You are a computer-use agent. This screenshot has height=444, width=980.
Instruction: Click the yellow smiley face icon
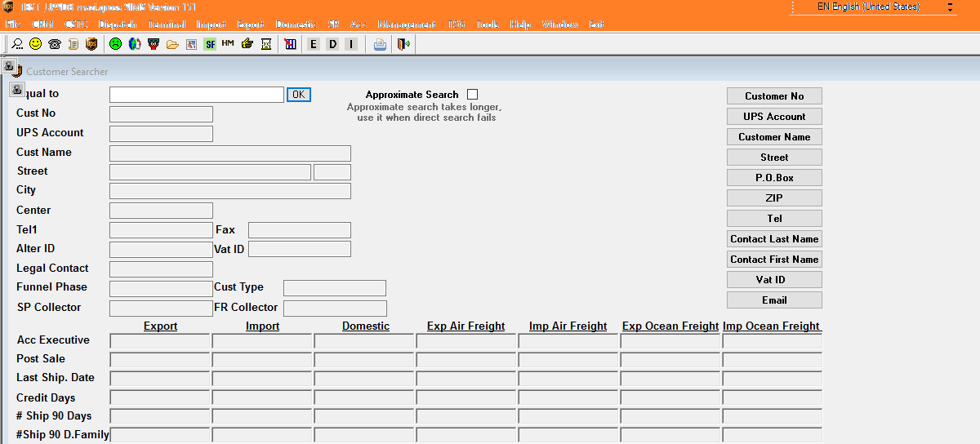35,44
